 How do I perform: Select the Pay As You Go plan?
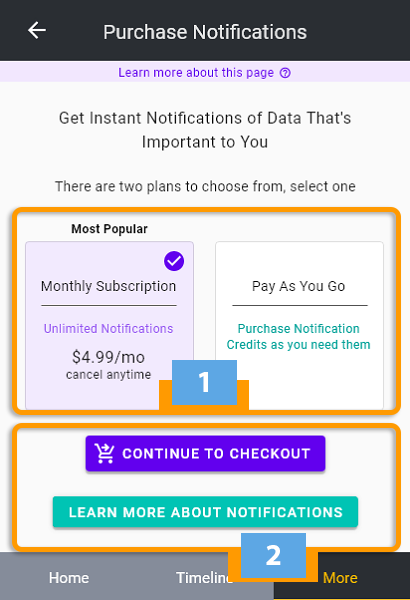pos(299,325)
